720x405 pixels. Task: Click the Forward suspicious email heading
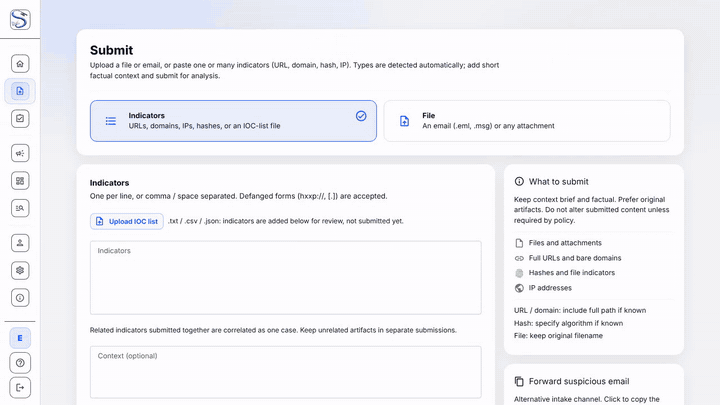click(x=579, y=381)
